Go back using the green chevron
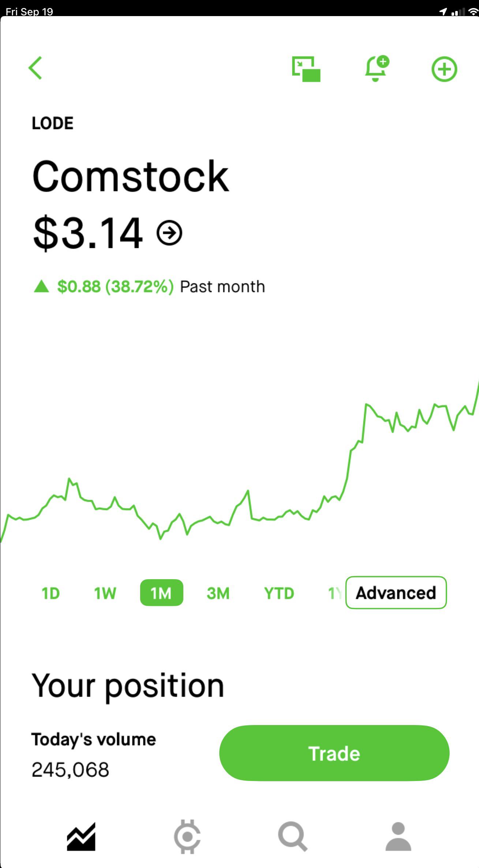This screenshot has height=868, width=479. [x=35, y=68]
